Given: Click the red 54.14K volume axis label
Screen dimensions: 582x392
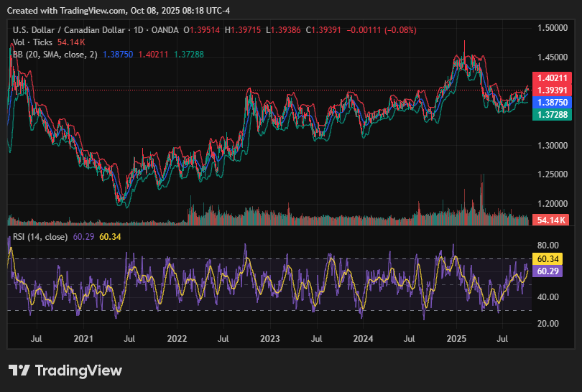Looking at the screenshot, I should click(550, 220).
